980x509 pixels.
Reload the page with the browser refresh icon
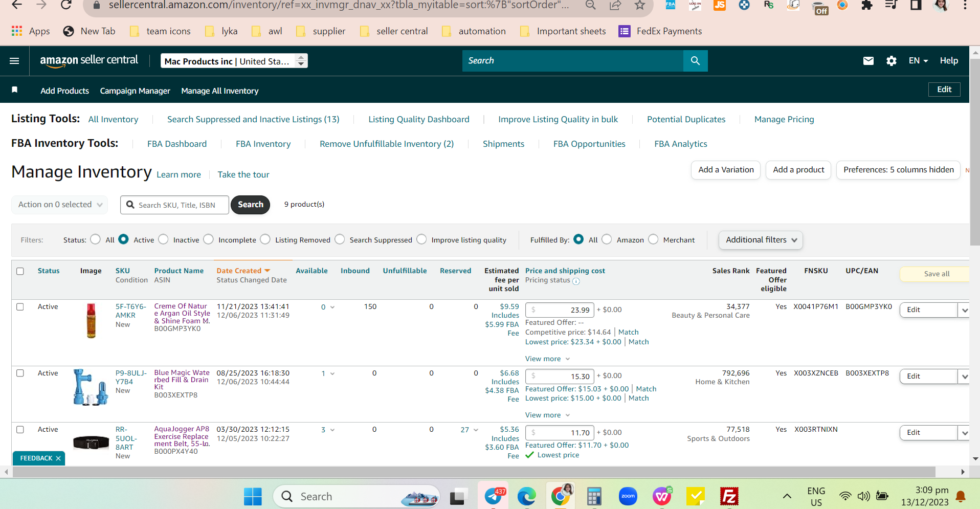[x=66, y=5]
